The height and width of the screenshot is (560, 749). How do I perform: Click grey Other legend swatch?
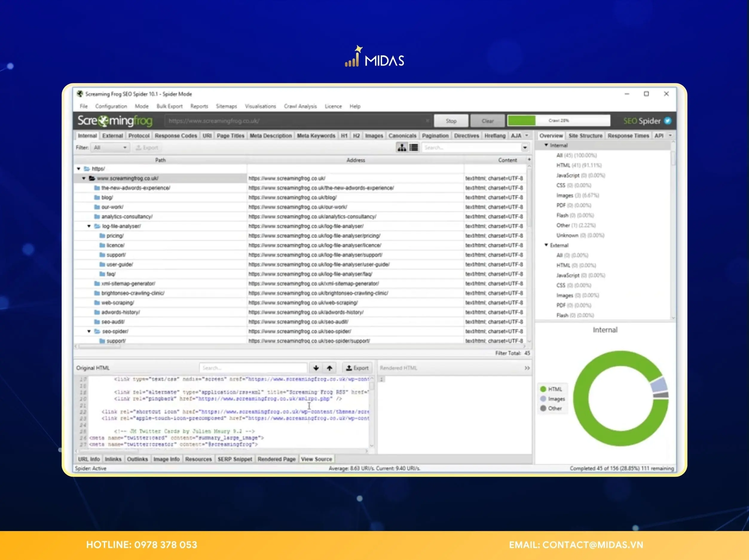(x=543, y=408)
